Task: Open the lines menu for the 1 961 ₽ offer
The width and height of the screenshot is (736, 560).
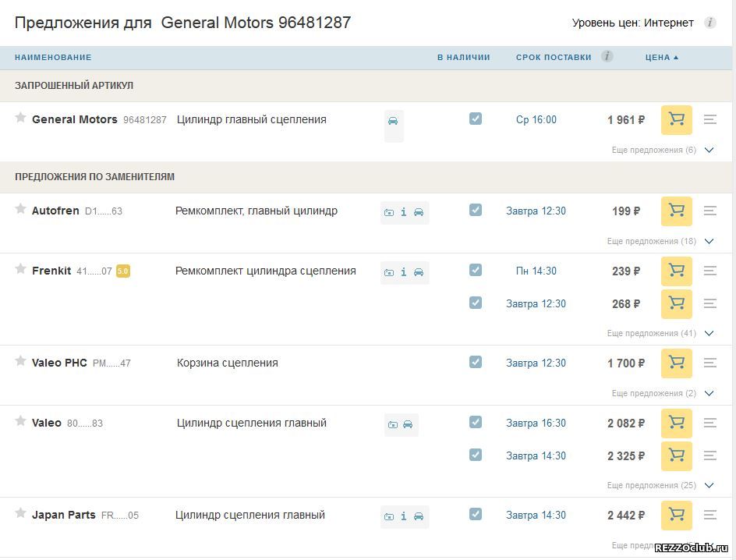Action: pyautogui.click(x=710, y=119)
